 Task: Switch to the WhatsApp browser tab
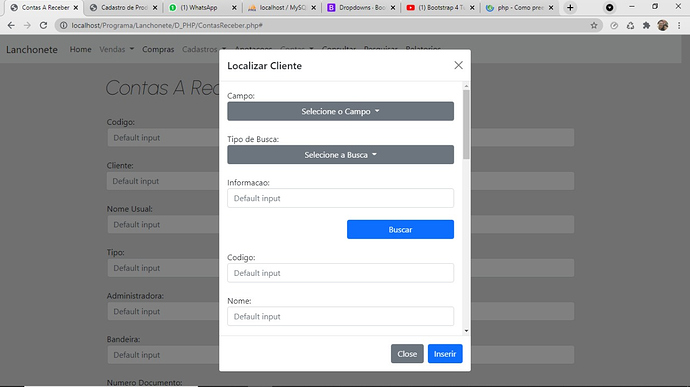[x=202, y=7]
